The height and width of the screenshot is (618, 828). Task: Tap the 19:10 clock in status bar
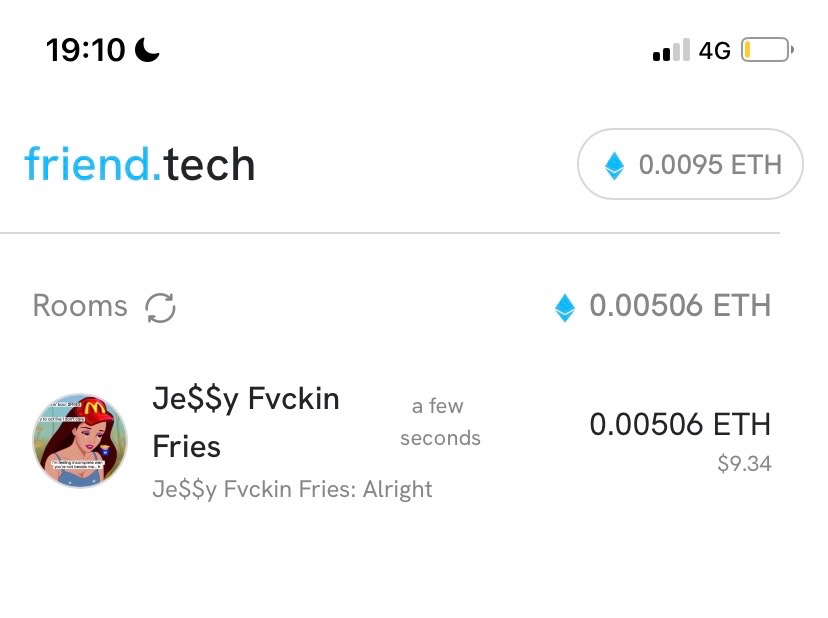point(86,50)
